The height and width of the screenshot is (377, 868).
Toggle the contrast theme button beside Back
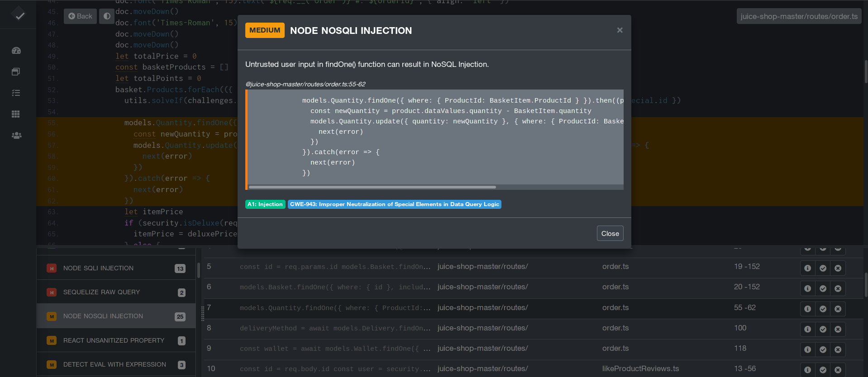click(x=107, y=16)
